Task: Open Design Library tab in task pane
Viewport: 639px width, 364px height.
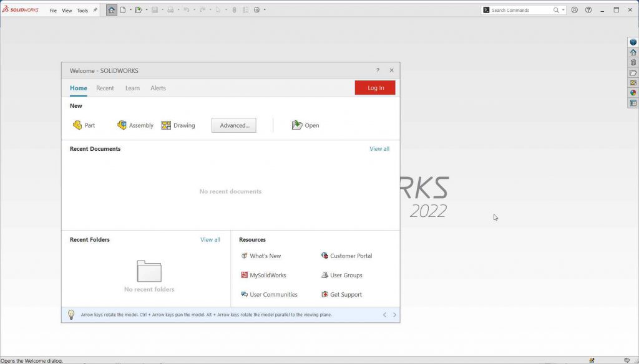Action: point(633,62)
